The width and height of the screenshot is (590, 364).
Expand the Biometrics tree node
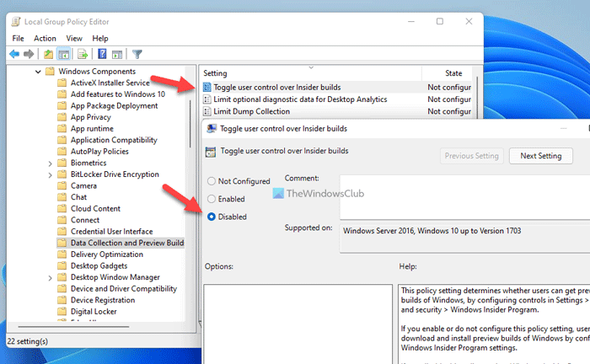point(50,163)
